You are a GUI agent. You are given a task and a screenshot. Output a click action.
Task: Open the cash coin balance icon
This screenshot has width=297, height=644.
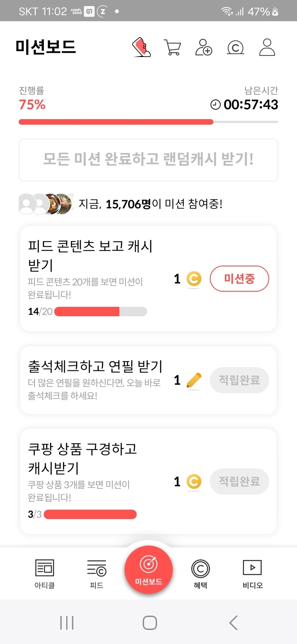[x=235, y=47]
